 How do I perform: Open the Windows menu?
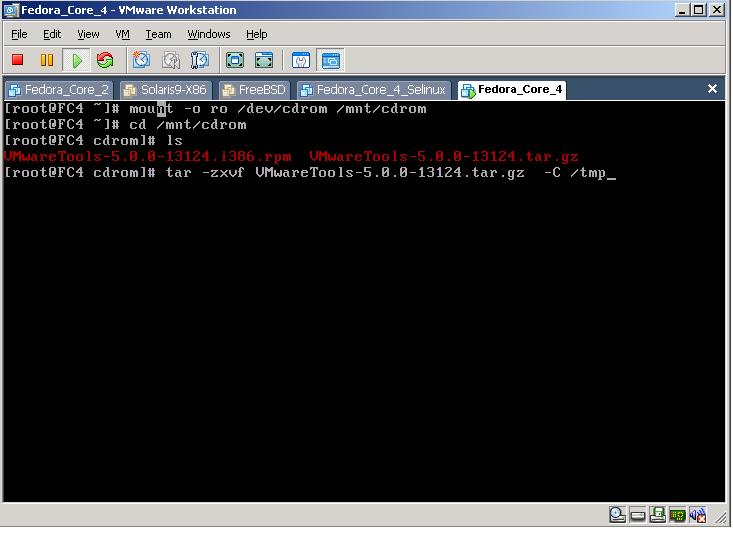[208, 34]
